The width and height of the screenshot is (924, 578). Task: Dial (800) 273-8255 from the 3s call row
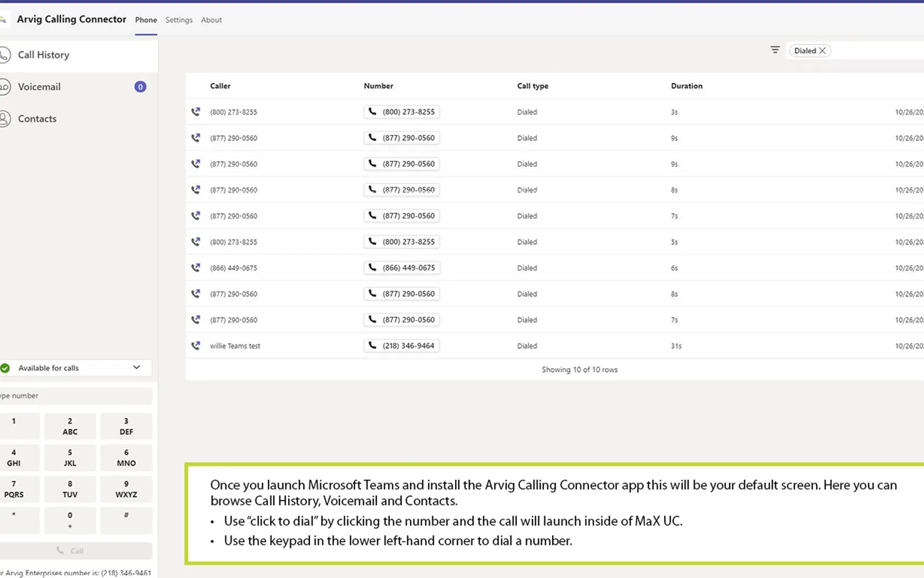coord(402,112)
